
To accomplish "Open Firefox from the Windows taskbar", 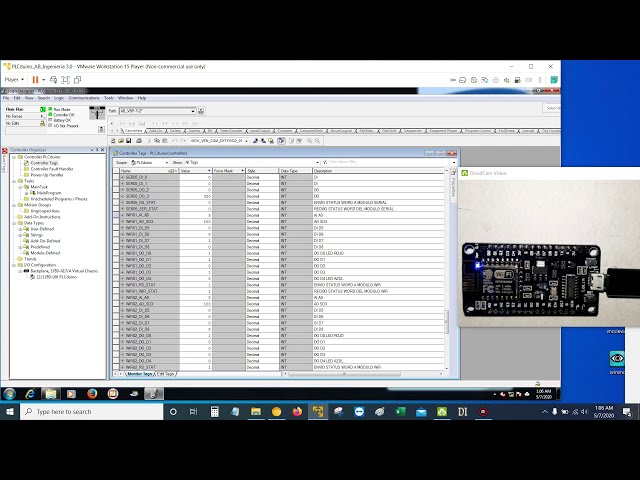I will pyautogui.click(x=297, y=411).
